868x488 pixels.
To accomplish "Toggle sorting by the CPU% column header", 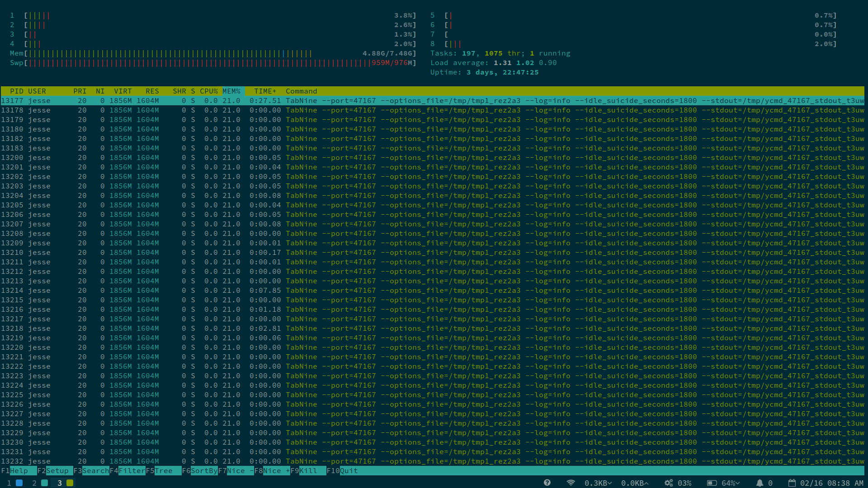I will (209, 91).
